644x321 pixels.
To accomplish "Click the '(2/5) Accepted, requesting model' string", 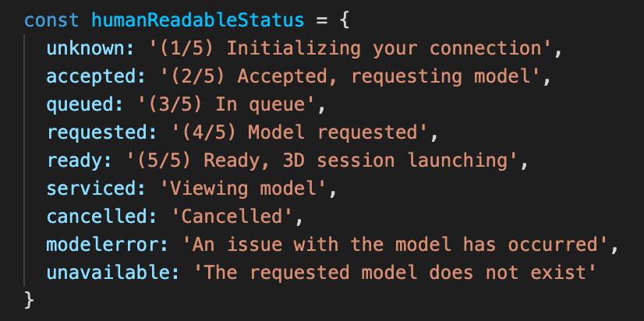I will tap(349, 77).
